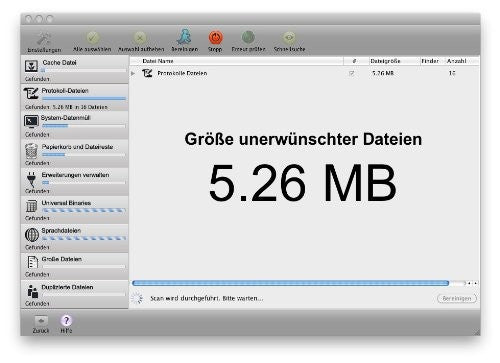Viewport: 500px width, 363px height.
Task: Click the Auswahl aufheben icon
Action: pos(140,38)
